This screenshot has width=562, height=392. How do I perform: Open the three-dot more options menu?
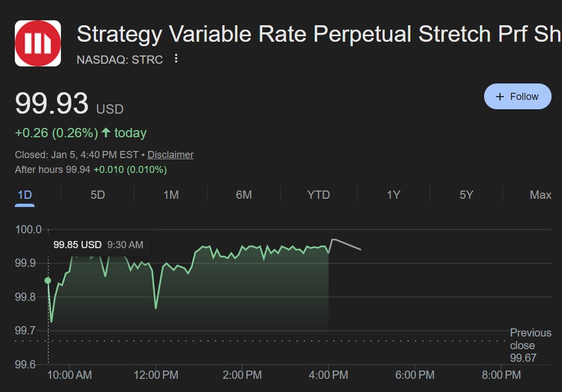click(176, 58)
